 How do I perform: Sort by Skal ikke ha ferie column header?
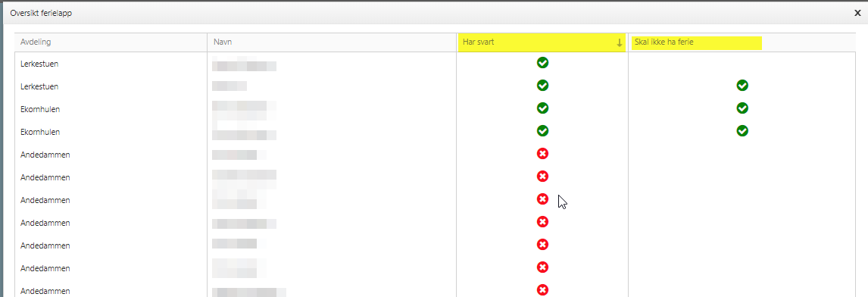pyautogui.click(x=742, y=42)
